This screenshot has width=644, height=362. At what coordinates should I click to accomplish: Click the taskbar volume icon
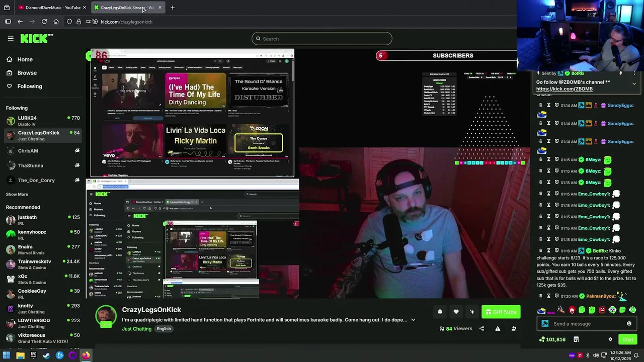(596, 355)
